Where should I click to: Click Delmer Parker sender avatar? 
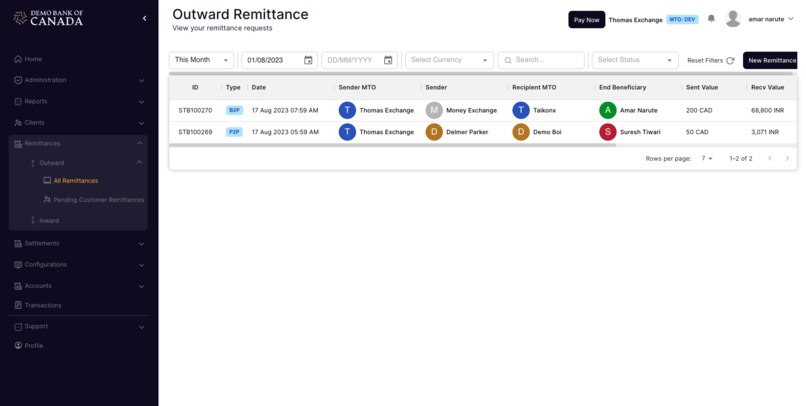(x=434, y=132)
